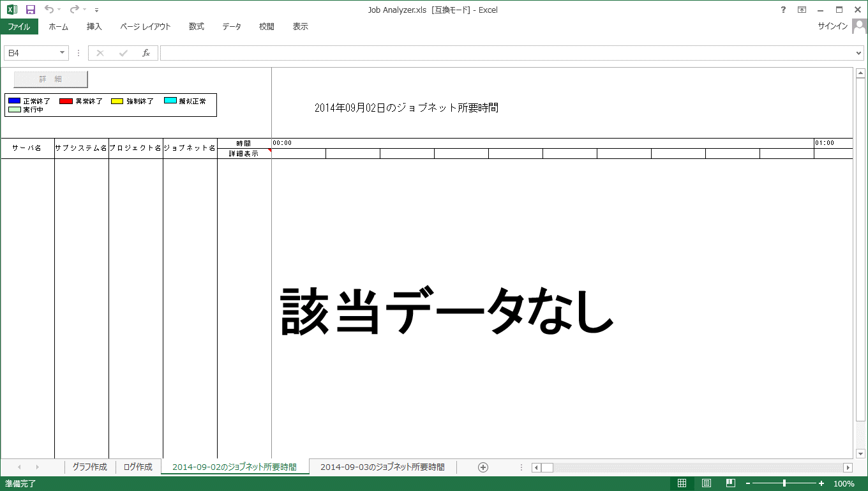The width and height of the screenshot is (868, 491).
Task: Expand the Name Box dropdown
Action: click(63, 53)
